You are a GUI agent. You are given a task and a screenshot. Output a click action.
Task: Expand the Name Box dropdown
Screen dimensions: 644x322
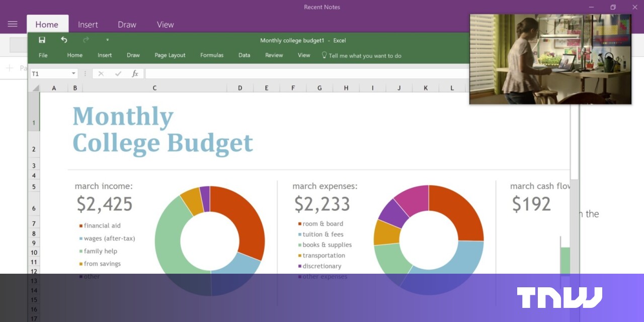(x=73, y=74)
